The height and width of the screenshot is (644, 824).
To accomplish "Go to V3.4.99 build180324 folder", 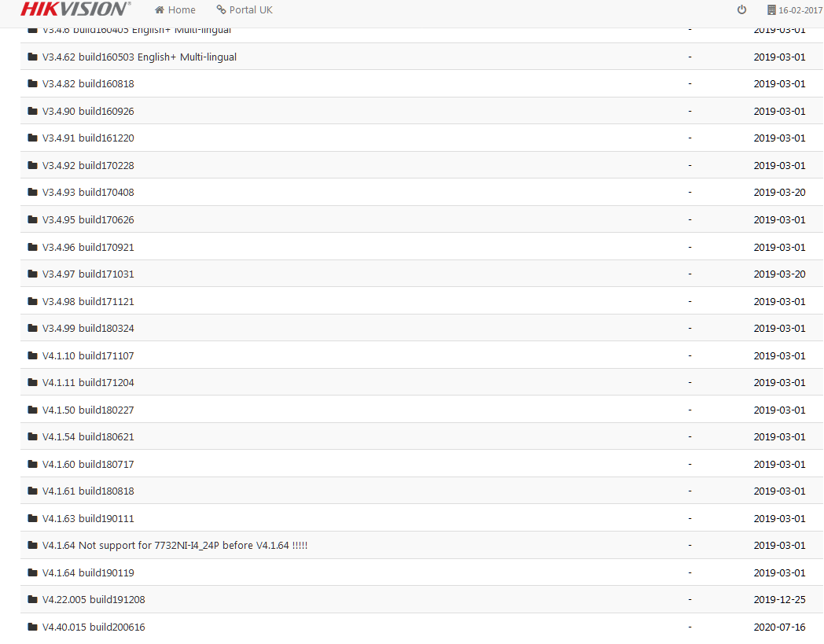I will click(88, 329).
